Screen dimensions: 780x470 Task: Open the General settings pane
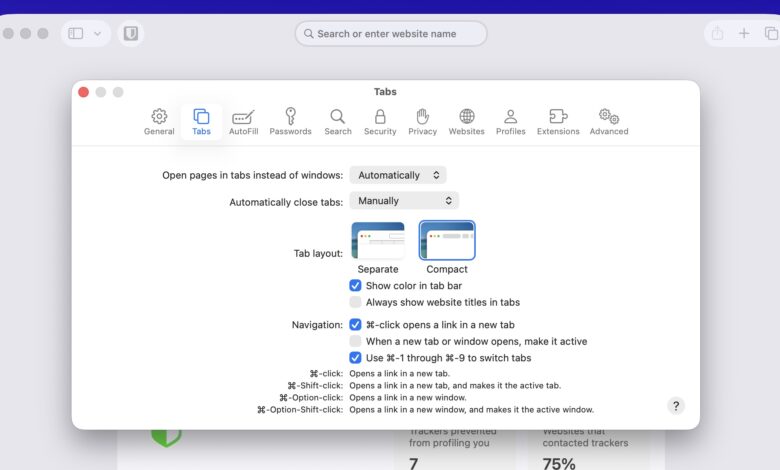[x=159, y=122]
